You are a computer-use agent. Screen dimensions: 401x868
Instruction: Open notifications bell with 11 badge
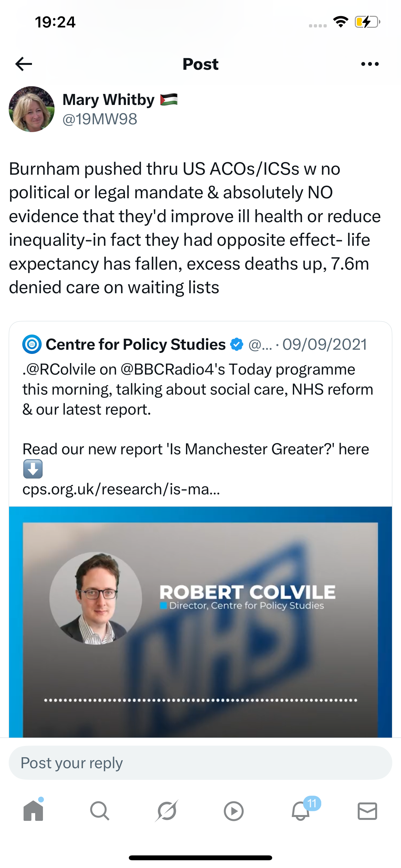(x=301, y=811)
